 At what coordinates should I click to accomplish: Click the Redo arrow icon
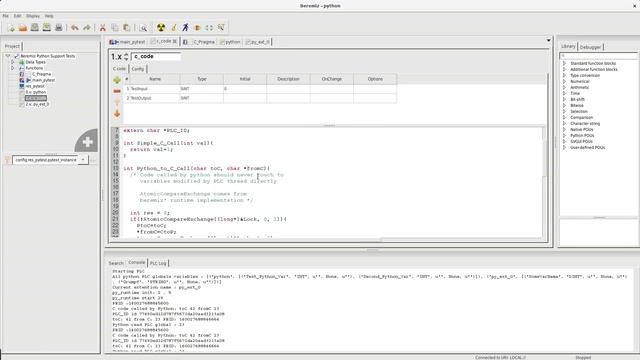87,28
